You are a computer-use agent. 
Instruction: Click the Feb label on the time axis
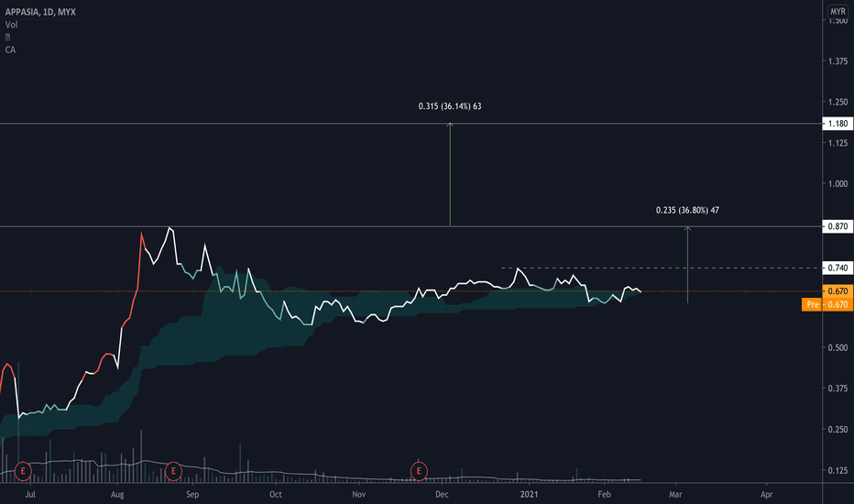(x=604, y=494)
